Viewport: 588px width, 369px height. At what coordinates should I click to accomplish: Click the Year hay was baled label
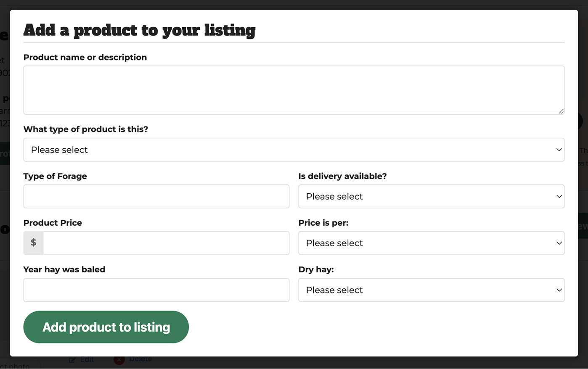tap(64, 269)
